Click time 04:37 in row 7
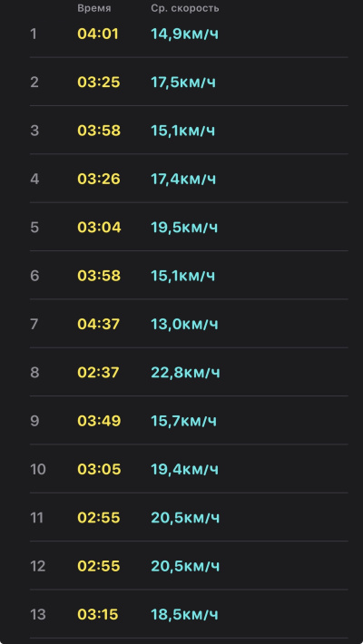This screenshot has height=644, width=363. pos(99,325)
